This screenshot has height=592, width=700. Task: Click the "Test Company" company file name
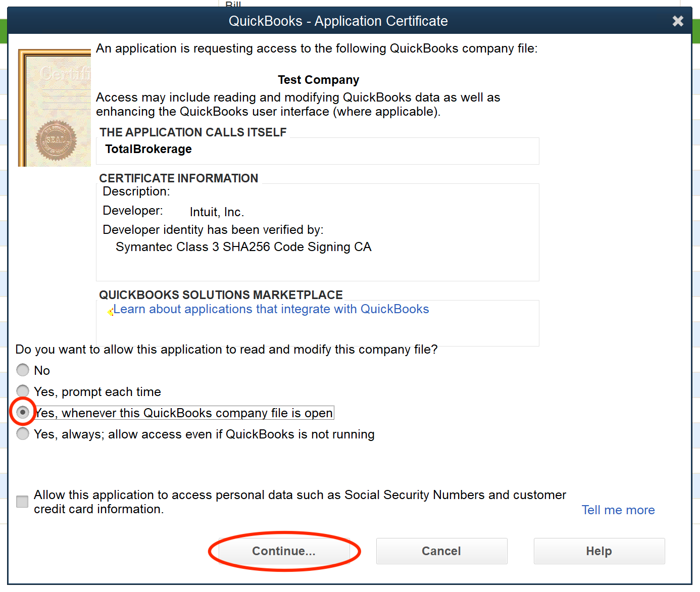click(x=318, y=80)
